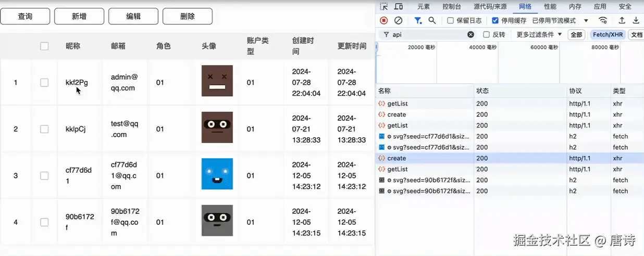Click the kkf2Pg row avatar image
The image size is (644, 256).
tap(217, 81)
